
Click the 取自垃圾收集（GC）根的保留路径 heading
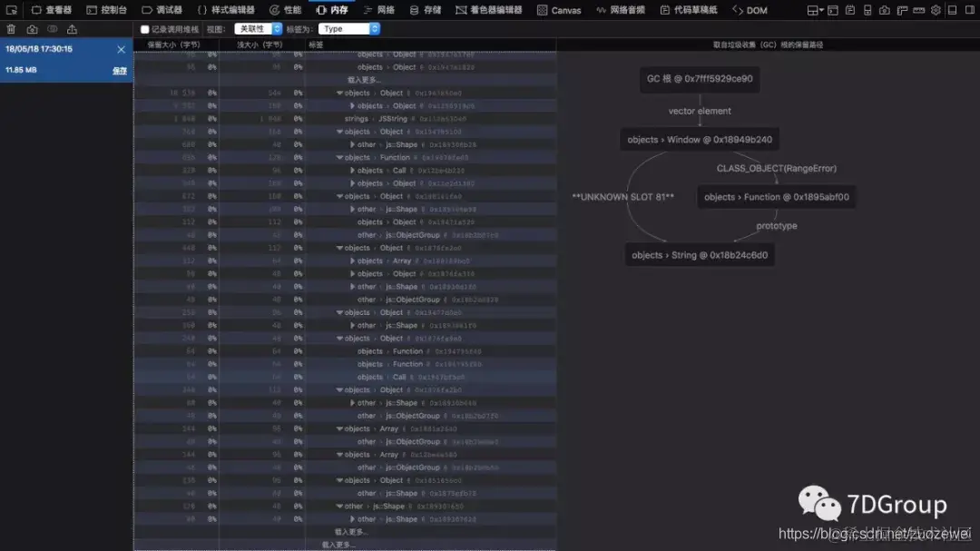pyautogui.click(x=769, y=45)
